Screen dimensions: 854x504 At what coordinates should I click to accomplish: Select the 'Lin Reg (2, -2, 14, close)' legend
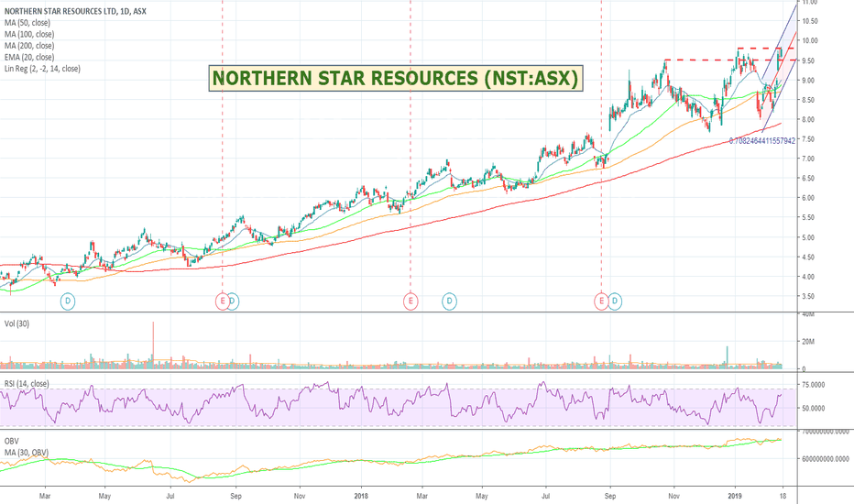coord(42,68)
